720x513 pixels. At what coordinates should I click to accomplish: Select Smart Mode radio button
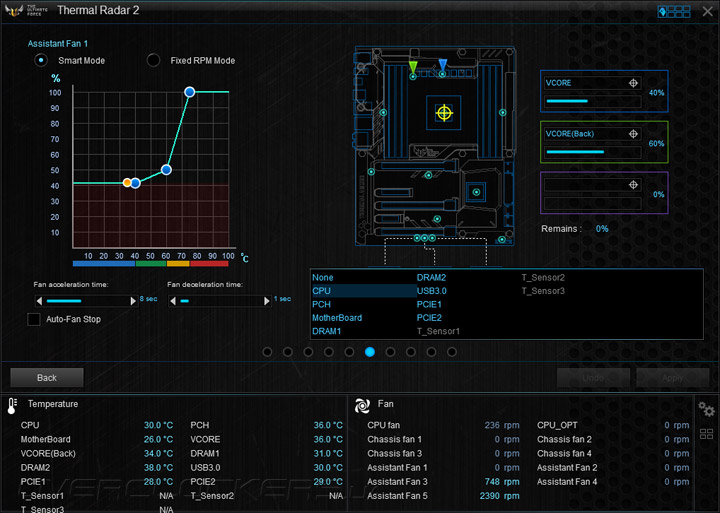41,60
